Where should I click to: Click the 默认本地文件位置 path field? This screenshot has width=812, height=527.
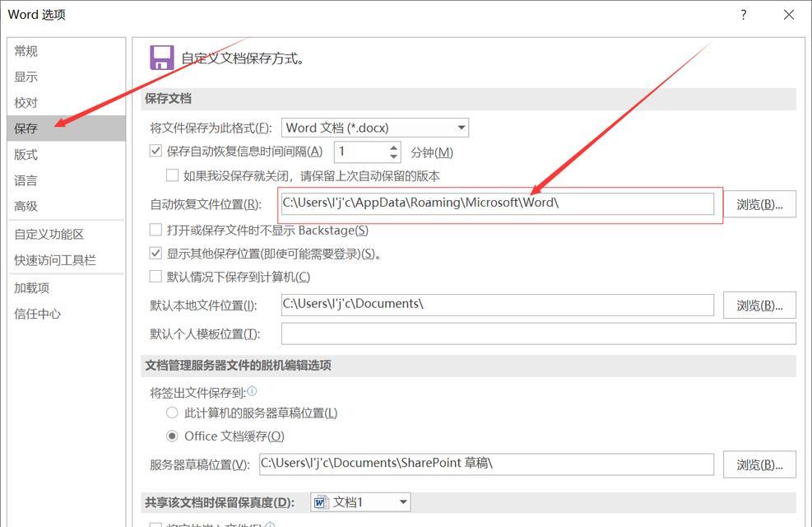click(x=498, y=305)
